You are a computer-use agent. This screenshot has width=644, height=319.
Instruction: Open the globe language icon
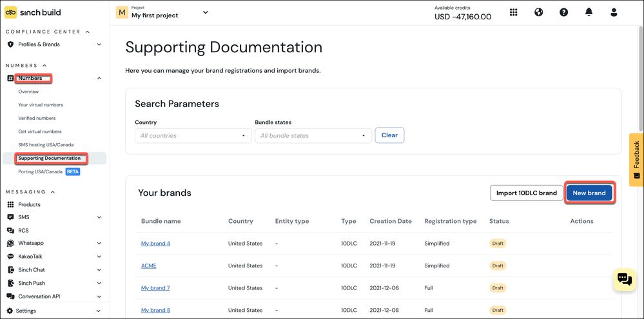538,12
